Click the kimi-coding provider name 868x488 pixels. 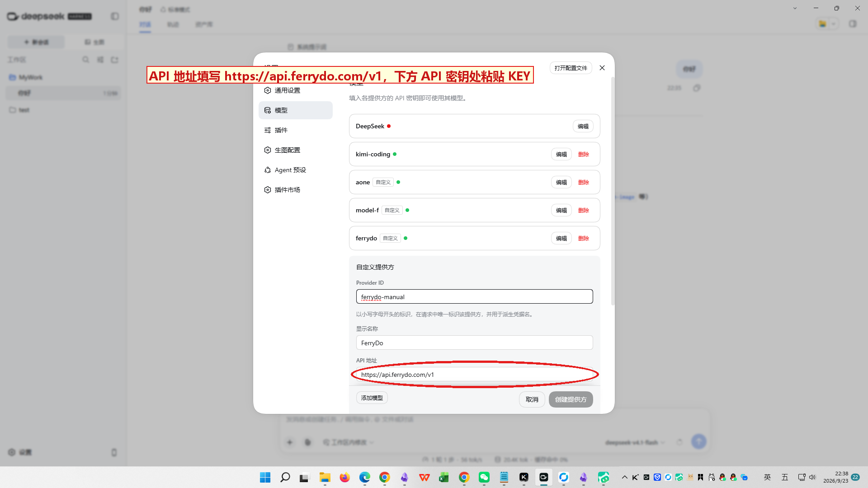tap(373, 154)
